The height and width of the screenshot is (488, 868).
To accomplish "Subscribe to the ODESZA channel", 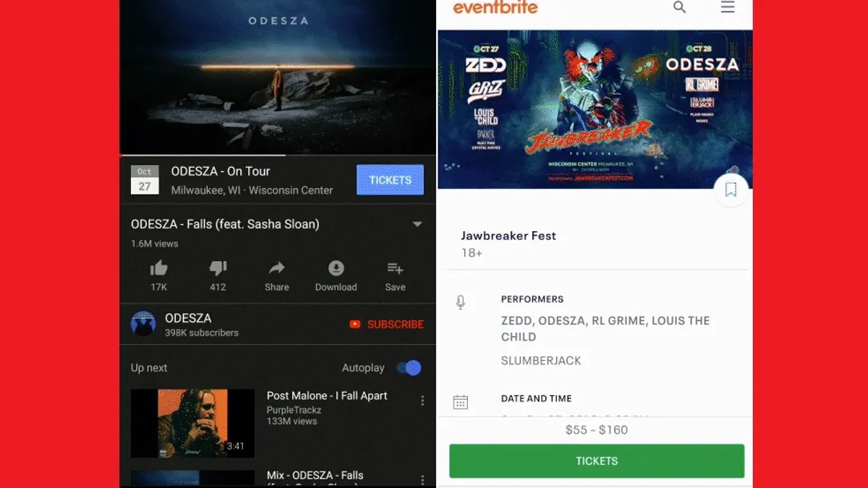I will coord(386,325).
